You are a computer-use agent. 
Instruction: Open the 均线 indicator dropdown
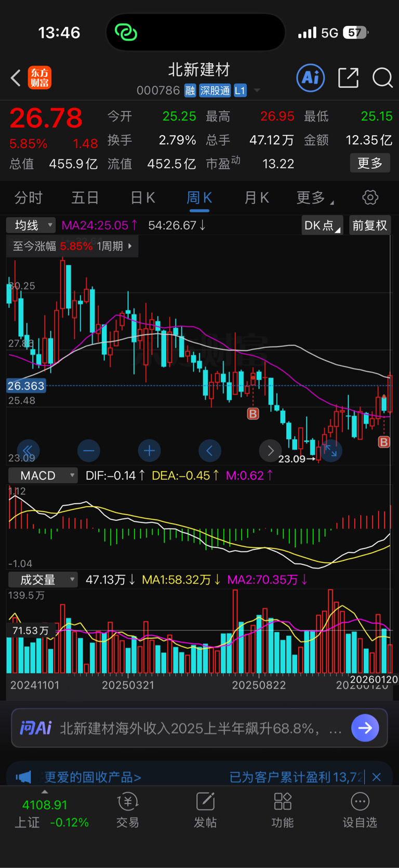31,225
